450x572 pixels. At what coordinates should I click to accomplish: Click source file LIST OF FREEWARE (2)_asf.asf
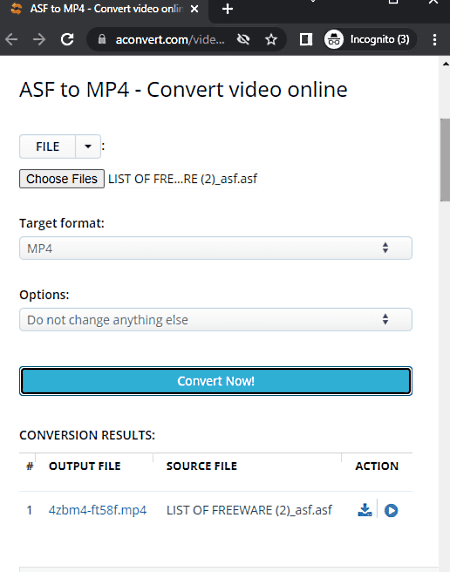(249, 510)
